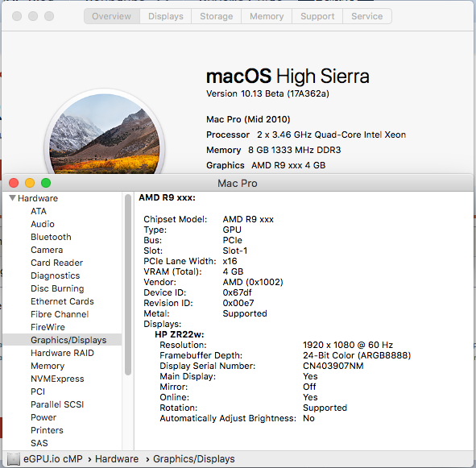Select NVMExpress in the sidebar
This screenshot has height=468, width=476.
57,379
